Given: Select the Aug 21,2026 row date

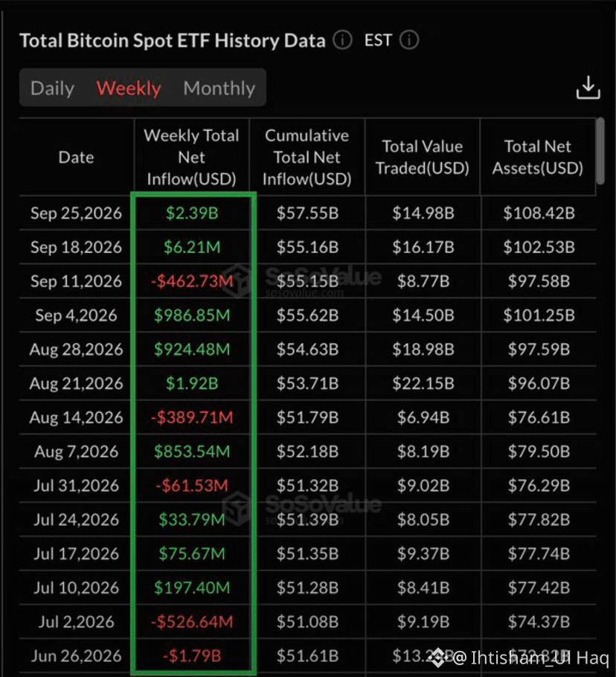Looking at the screenshot, I should click(x=76, y=383).
